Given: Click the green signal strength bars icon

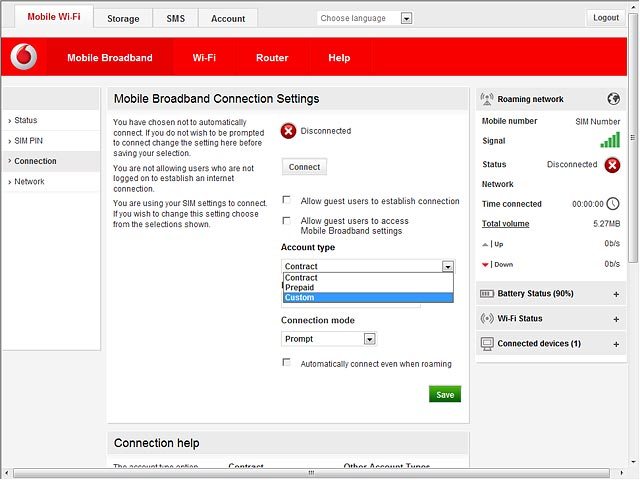Looking at the screenshot, I should click(610, 140).
